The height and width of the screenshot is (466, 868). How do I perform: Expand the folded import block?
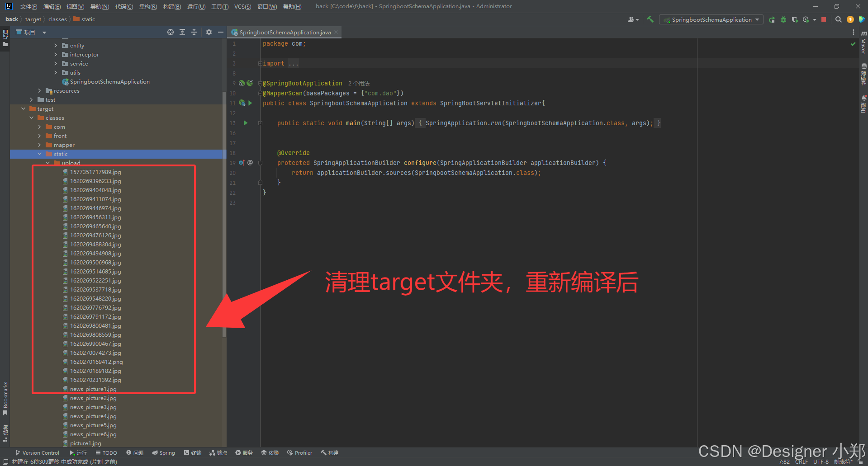(x=260, y=64)
